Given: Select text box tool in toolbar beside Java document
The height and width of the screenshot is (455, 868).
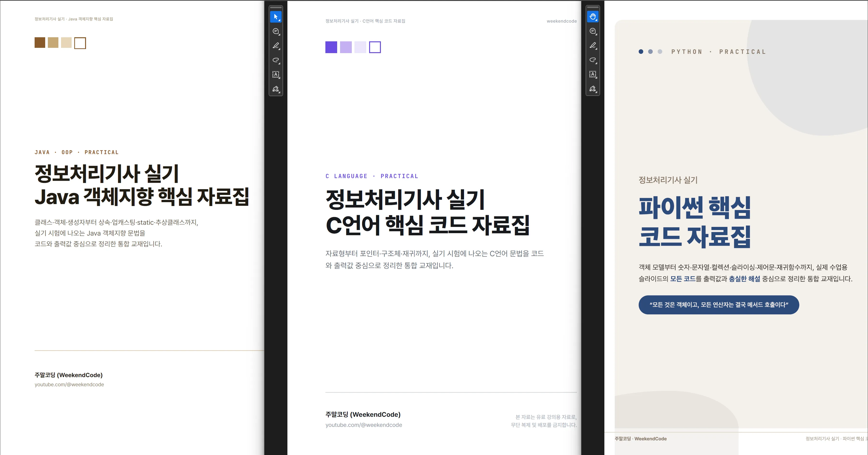Looking at the screenshot, I should (x=276, y=75).
